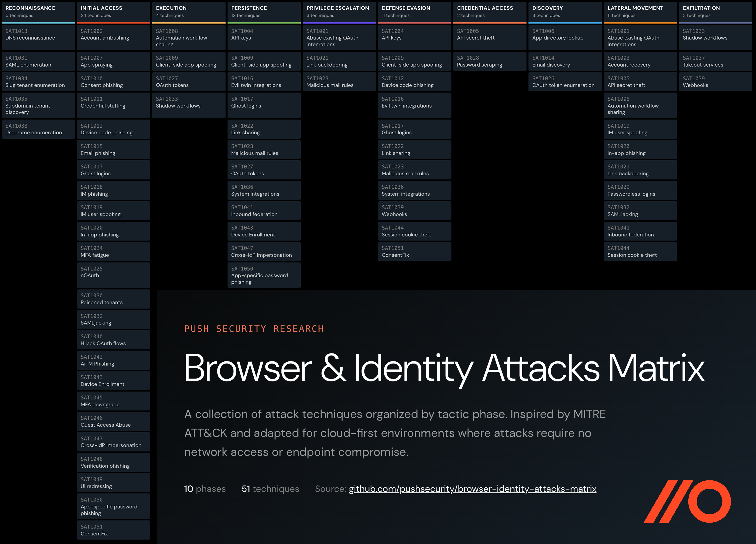Open the SAT1010 Consent phishing card
This screenshot has width=756, height=544.
pos(113,82)
